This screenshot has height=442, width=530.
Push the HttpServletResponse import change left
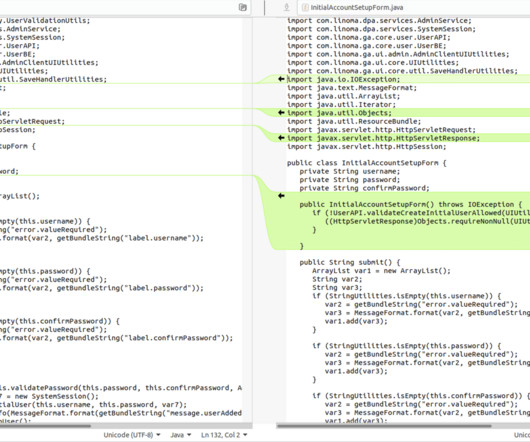click(x=281, y=138)
